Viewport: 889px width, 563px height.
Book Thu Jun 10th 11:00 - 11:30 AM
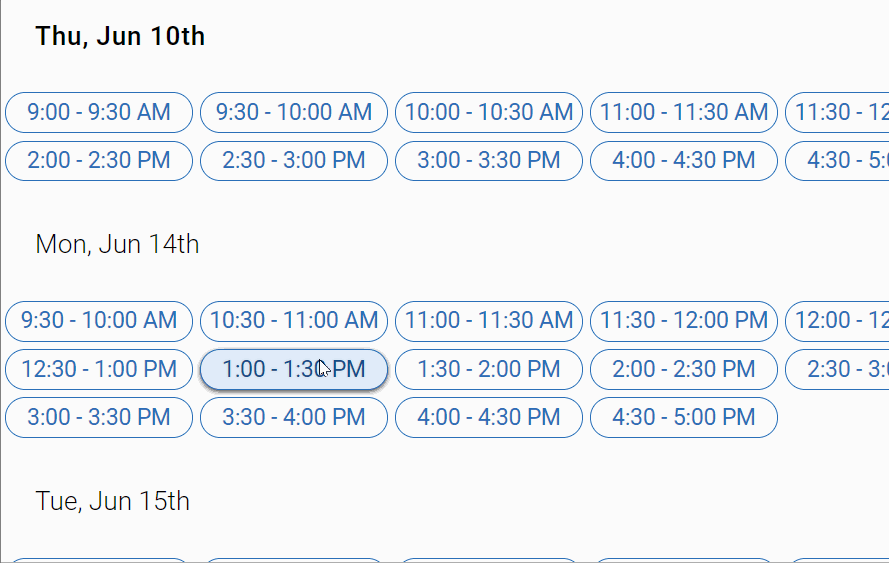coord(684,112)
